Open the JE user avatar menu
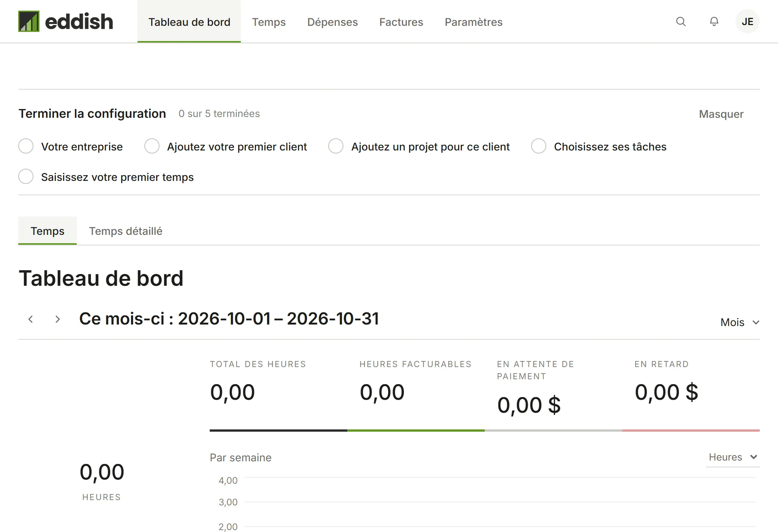778x532 pixels. click(x=747, y=22)
